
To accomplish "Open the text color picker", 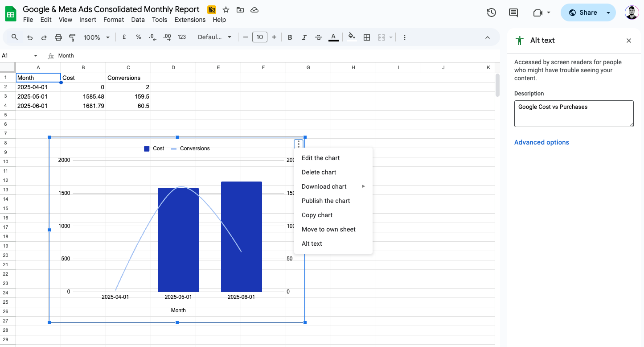I will point(333,37).
